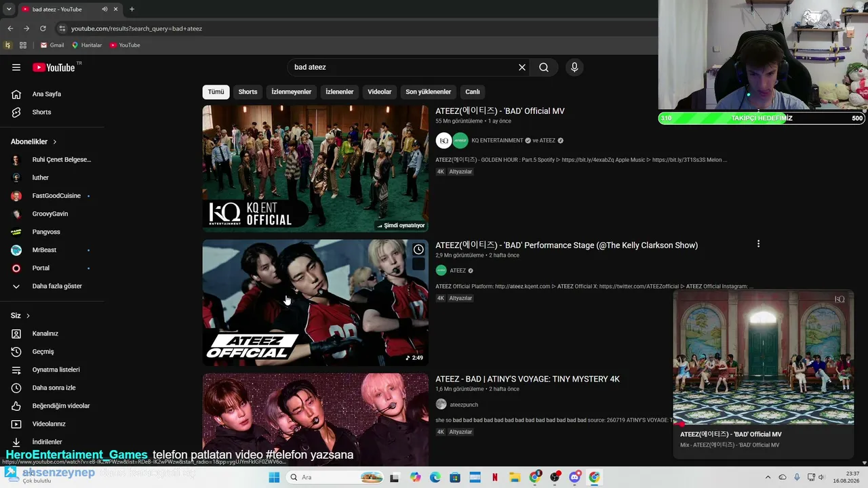Image resolution: width=868 pixels, height=488 pixels.
Task: Open the Netflix taskbar app
Action: [495, 477]
